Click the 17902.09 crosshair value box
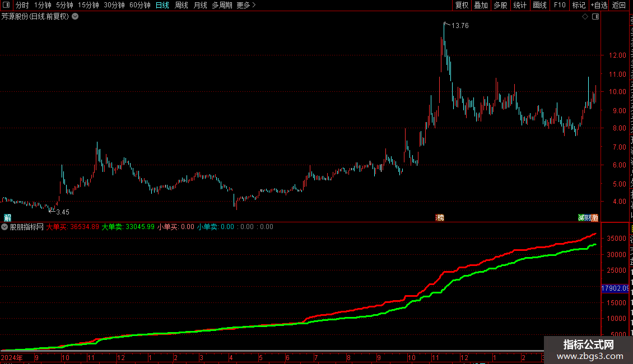The height and width of the screenshot is (364, 633). tap(615, 288)
